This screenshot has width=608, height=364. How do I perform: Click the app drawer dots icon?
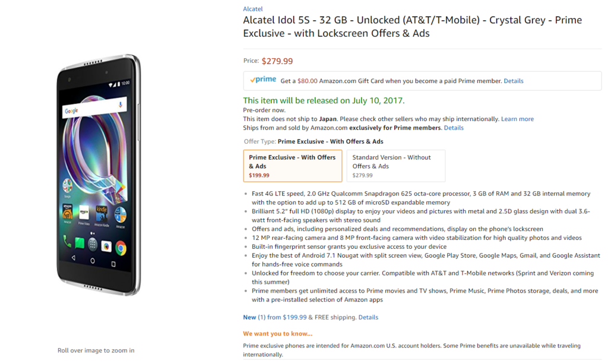coord(93,243)
